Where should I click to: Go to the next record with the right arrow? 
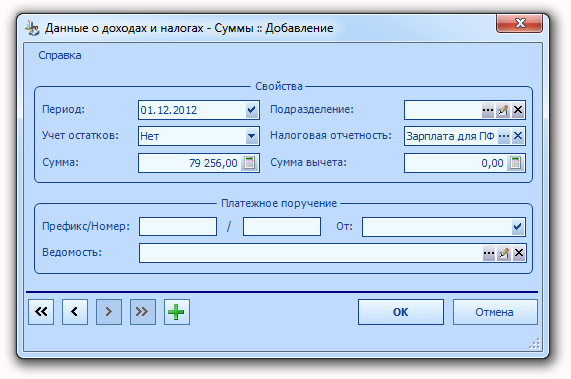[109, 312]
